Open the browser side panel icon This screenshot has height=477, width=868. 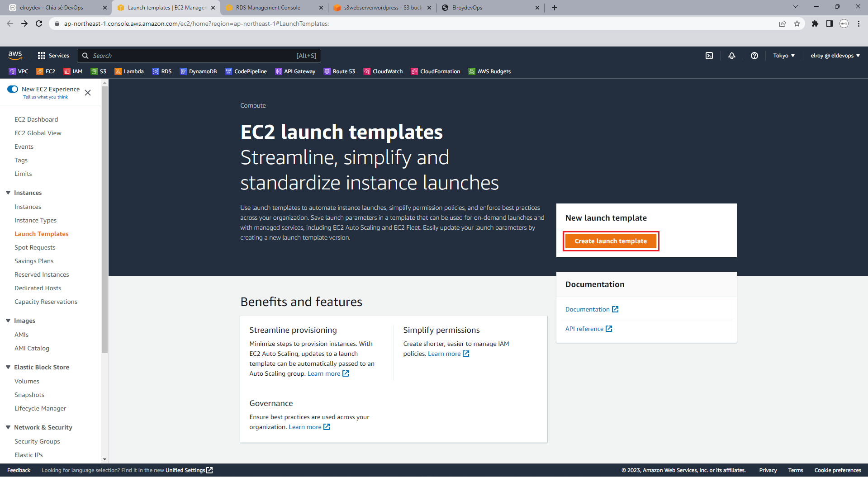tap(830, 24)
